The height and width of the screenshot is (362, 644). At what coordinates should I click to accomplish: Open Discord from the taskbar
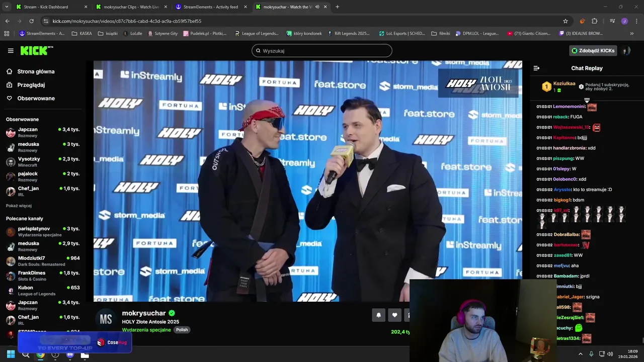[70, 354]
